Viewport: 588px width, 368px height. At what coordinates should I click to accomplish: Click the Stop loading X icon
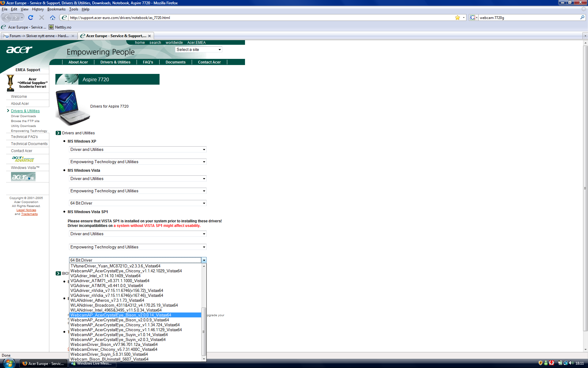pyautogui.click(x=42, y=17)
